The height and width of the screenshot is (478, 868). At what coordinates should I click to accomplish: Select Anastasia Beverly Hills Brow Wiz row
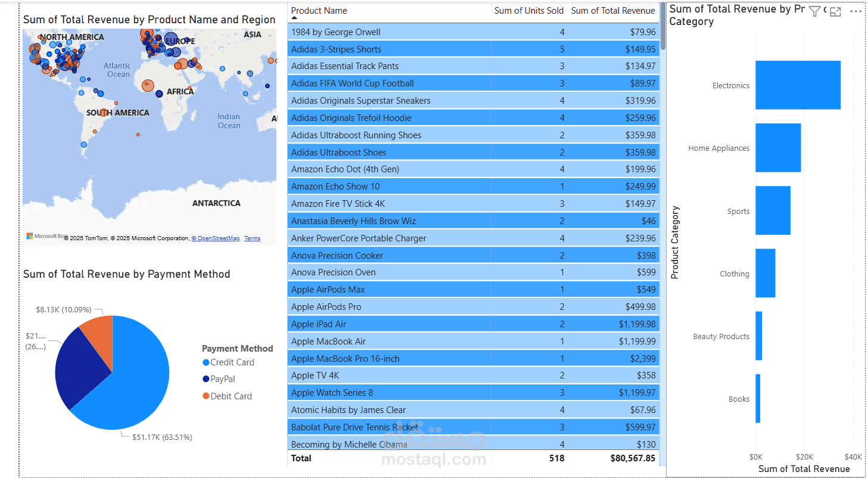click(x=474, y=221)
